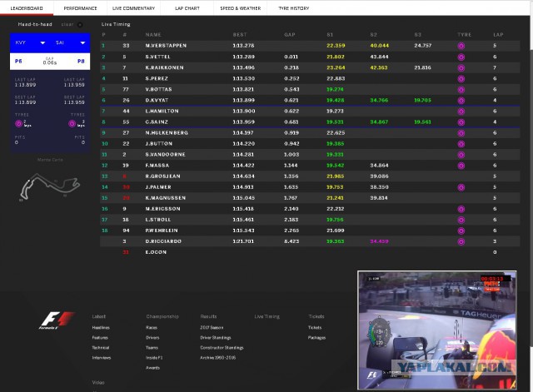Select the M.VERSTAPPEN driver name
This screenshot has width=533, height=392.
tap(166, 46)
